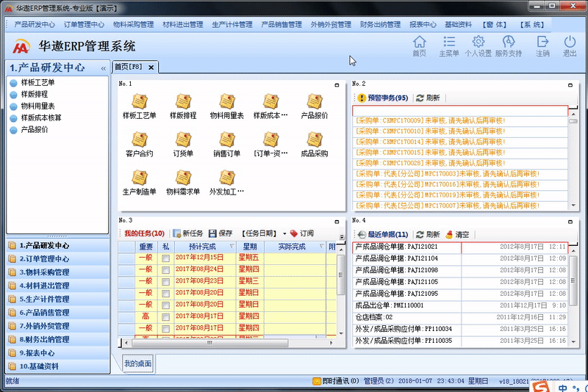588x392 pixels.
Task: Maximize the No. 2 panel
Action: click(x=570, y=85)
